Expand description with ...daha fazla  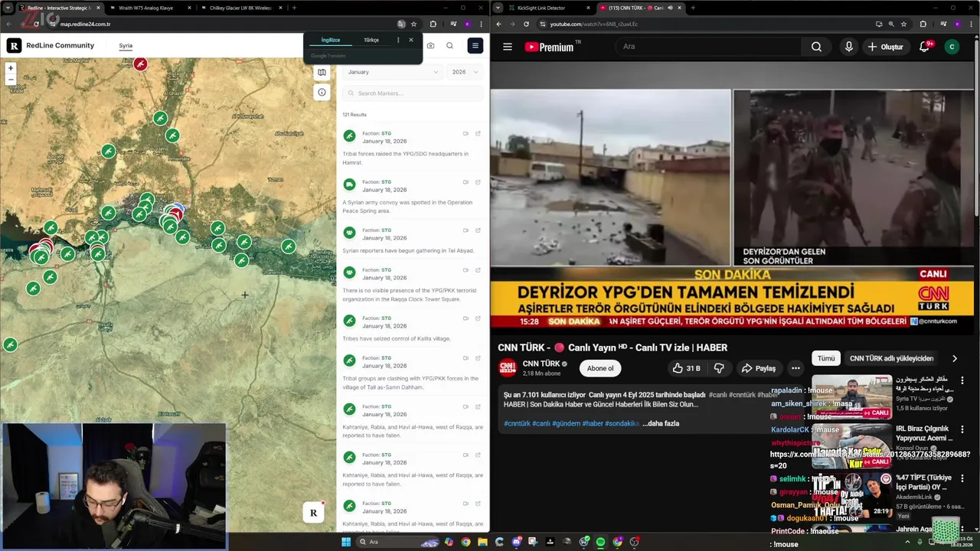[x=661, y=423]
